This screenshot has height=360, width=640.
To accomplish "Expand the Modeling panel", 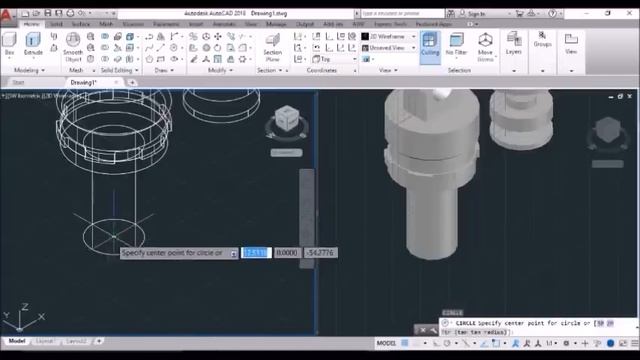I will click(29, 70).
